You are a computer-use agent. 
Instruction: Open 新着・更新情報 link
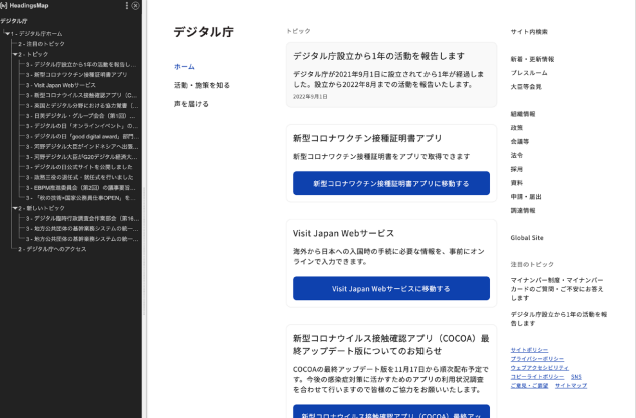tap(532, 59)
